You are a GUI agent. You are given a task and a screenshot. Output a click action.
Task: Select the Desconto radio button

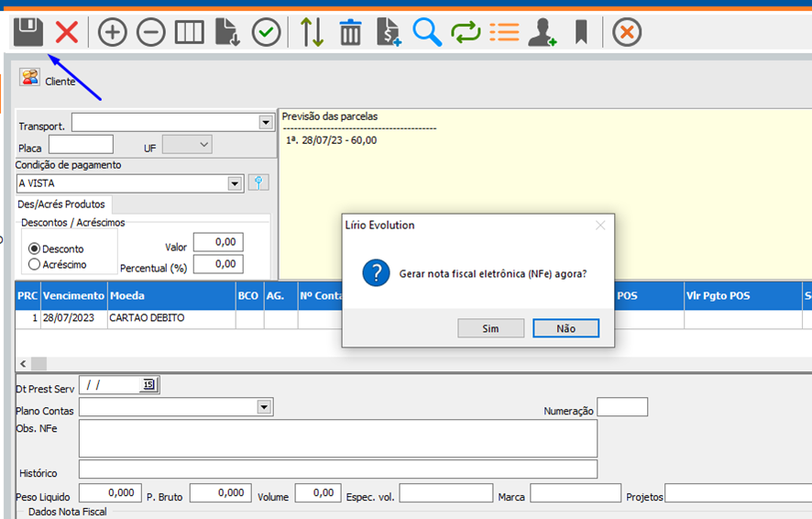pos(35,248)
